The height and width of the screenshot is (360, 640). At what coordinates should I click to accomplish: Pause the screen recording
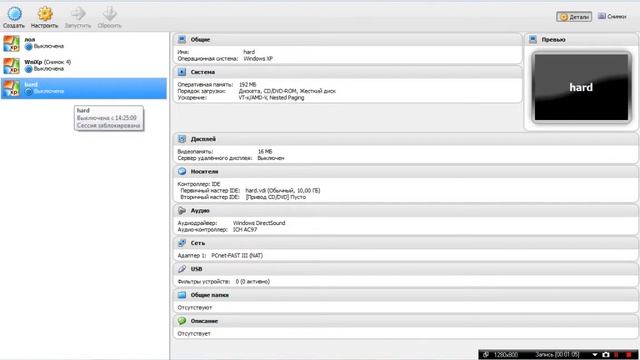[617, 355]
